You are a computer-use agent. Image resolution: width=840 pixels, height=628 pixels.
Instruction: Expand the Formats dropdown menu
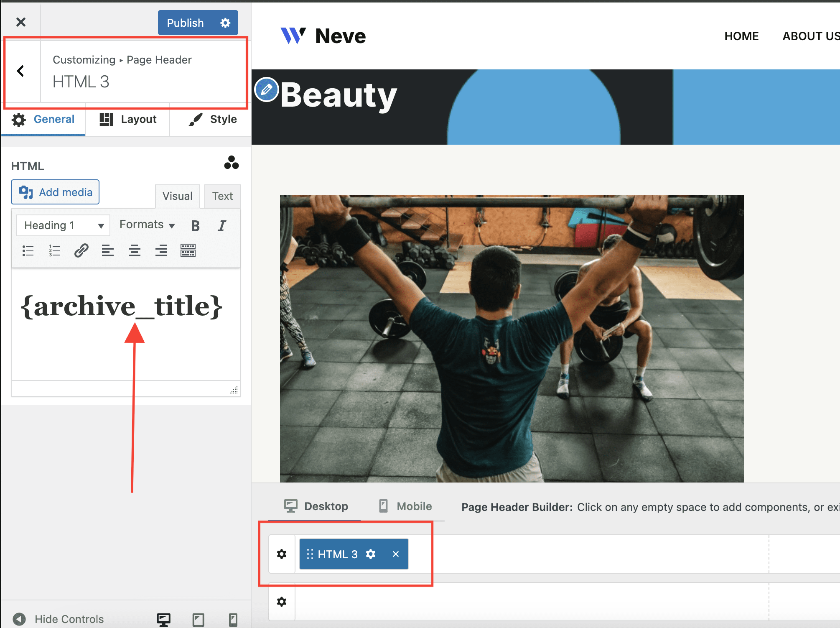point(147,225)
